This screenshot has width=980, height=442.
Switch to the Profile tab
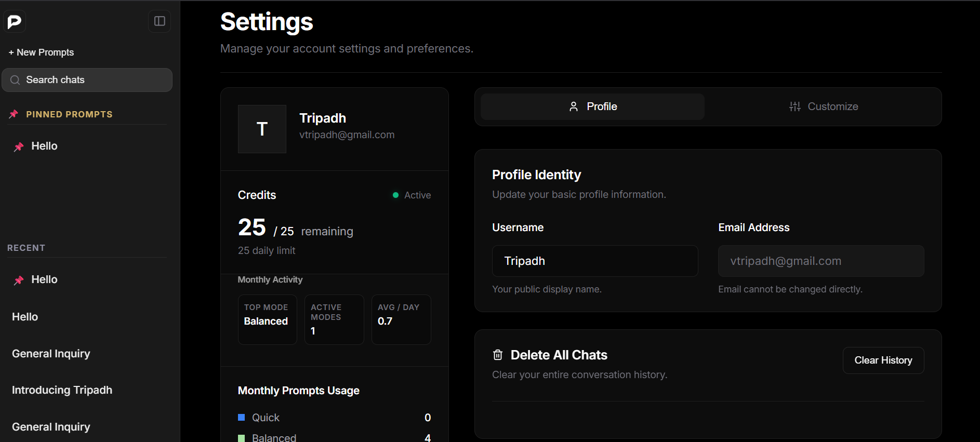pyautogui.click(x=592, y=106)
